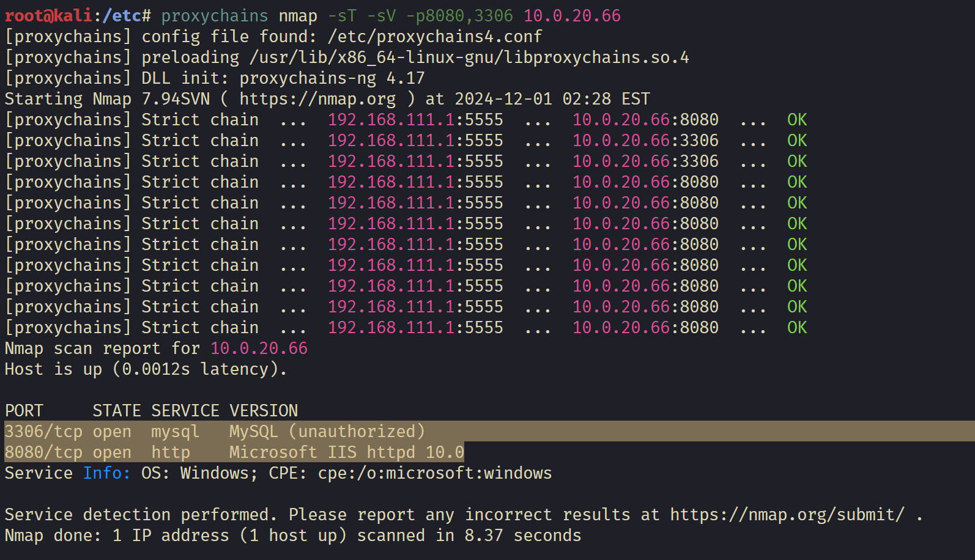Image resolution: width=975 pixels, height=560 pixels.
Task: Click the highlighted 3306/tcp port entry
Action: pyautogui.click(x=43, y=432)
